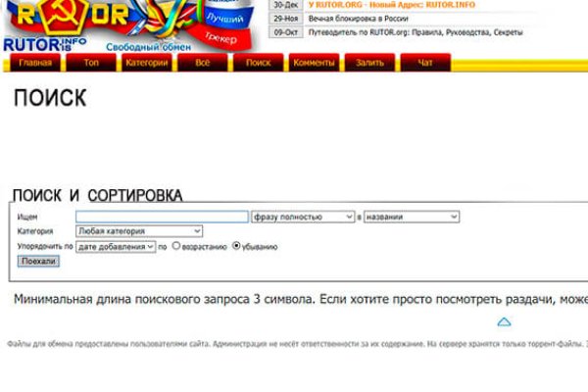
Task: Select the 'возрастанию' radio button
Action: click(176, 247)
